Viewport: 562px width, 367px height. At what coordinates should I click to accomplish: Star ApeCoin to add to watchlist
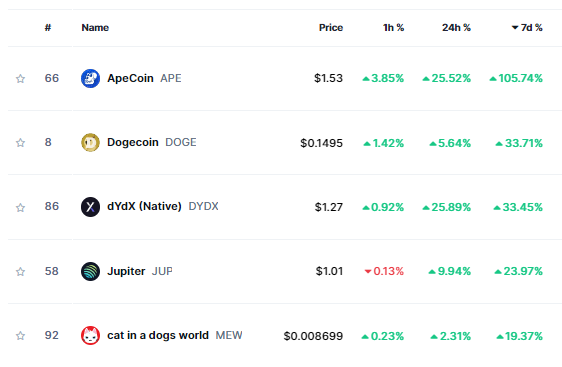(x=20, y=78)
